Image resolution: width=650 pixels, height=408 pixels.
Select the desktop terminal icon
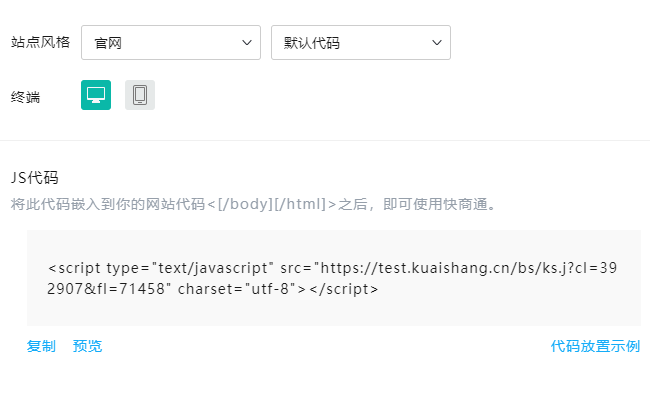point(96,95)
